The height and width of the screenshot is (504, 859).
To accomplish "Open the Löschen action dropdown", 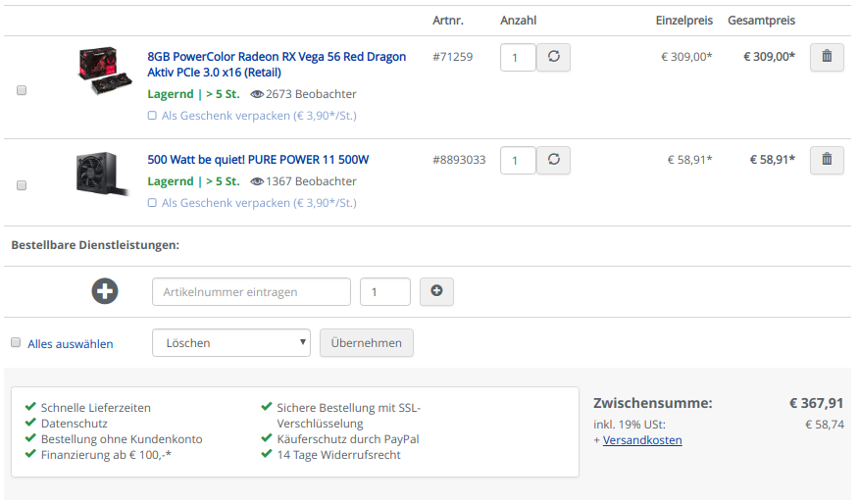I will (231, 343).
